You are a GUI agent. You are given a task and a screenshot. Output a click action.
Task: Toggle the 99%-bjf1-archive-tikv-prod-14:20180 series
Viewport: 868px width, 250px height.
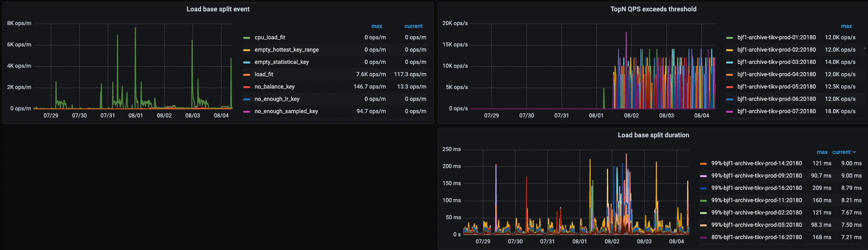click(x=757, y=163)
